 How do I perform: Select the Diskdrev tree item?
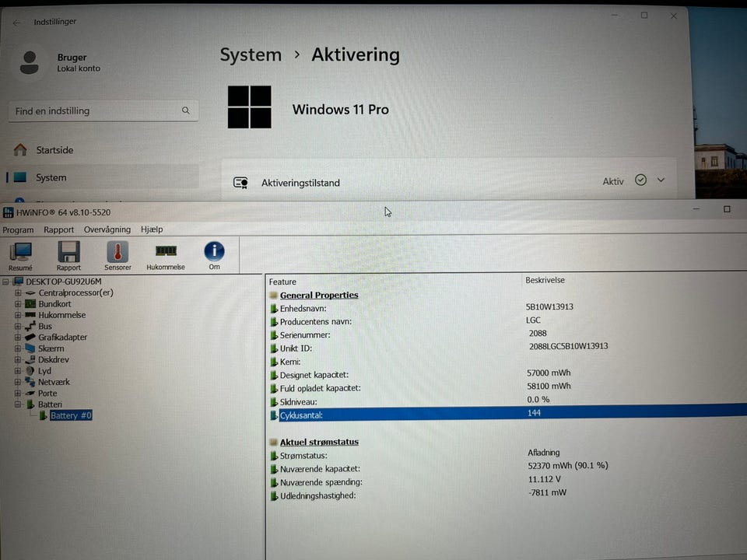[54, 359]
